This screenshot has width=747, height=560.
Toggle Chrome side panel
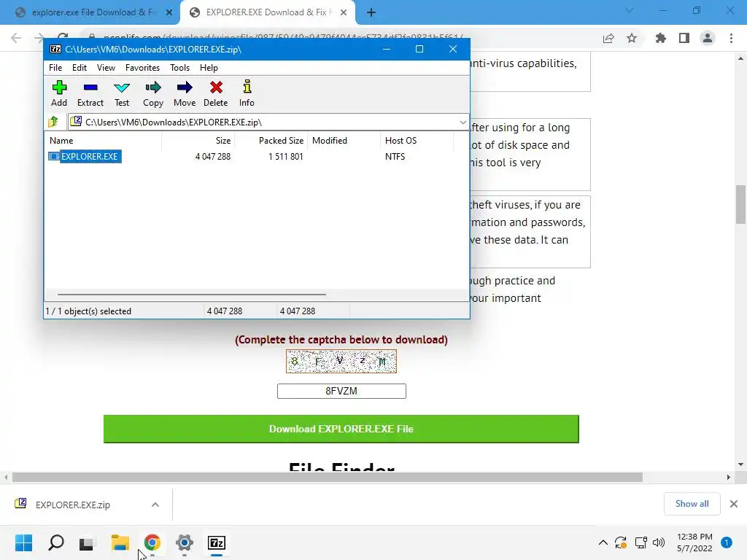(684, 38)
